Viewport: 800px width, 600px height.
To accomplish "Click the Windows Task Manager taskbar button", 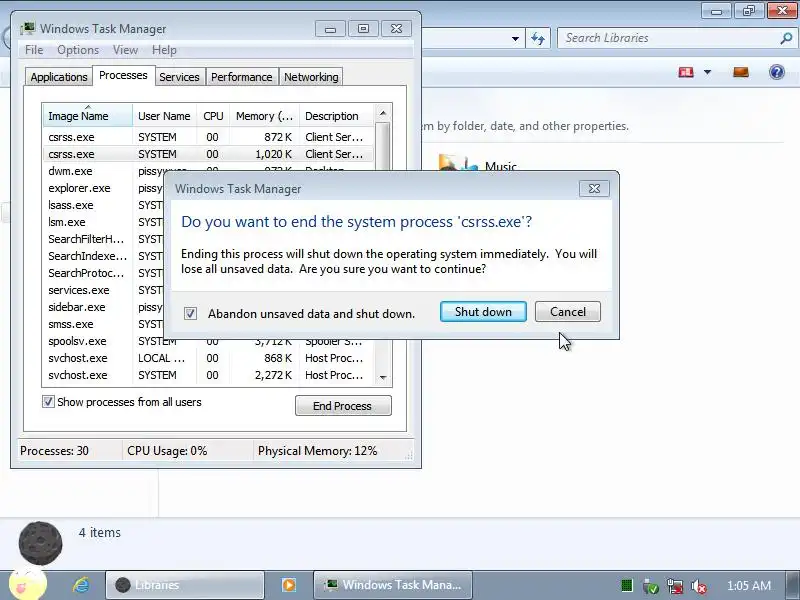I will pyautogui.click(x=392, y=585).
